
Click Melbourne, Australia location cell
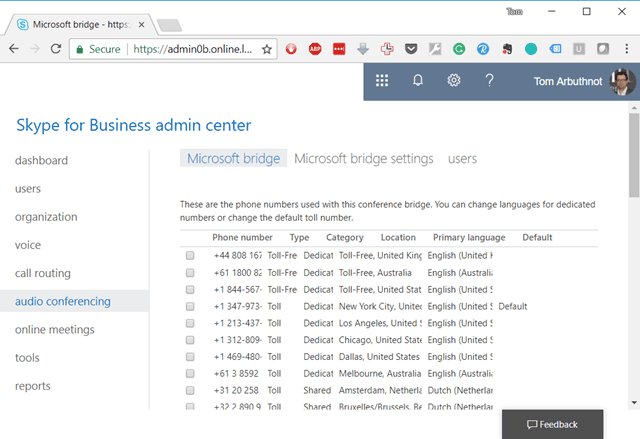380,374
